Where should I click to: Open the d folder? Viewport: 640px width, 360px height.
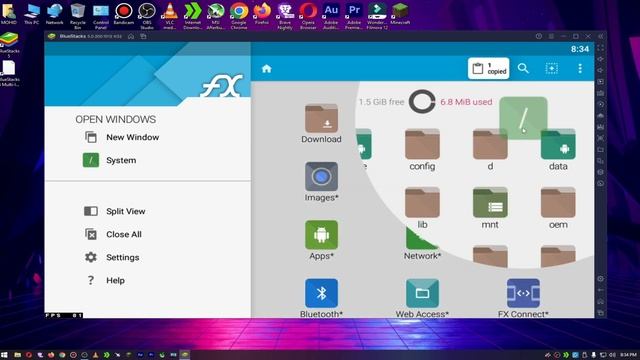coord(490,149)
